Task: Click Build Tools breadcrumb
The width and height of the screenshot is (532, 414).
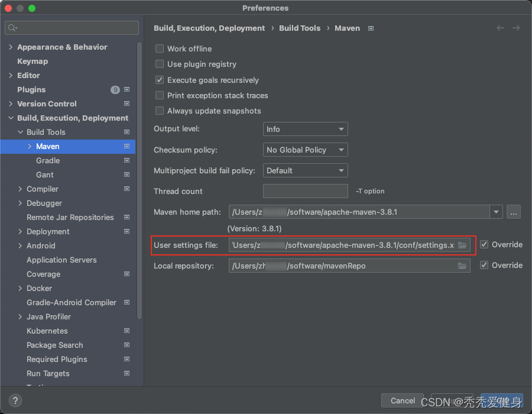Action: 300,28
